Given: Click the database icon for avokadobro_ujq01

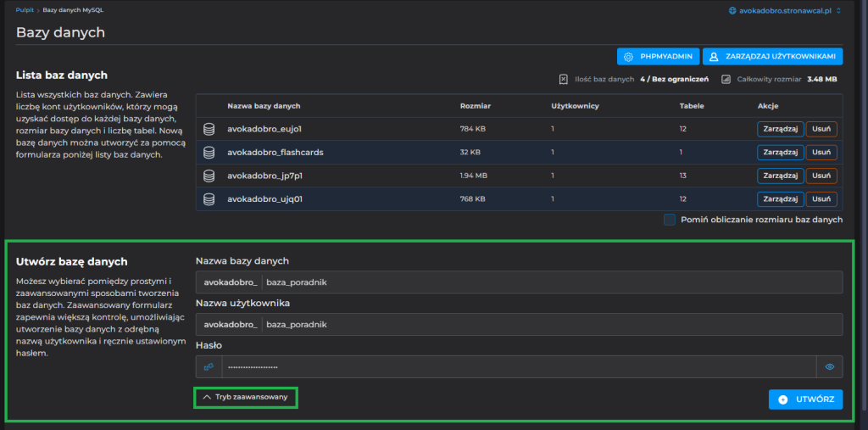Looking at the screenshot, I should point(209,199).
